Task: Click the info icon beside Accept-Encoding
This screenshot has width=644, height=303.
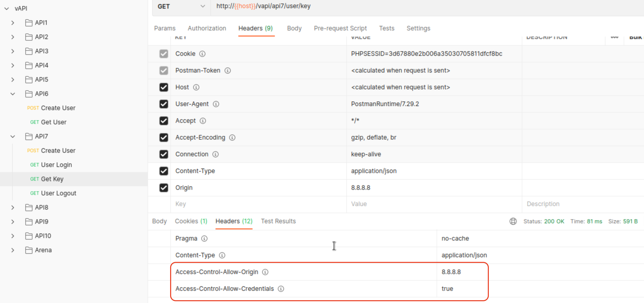Action: [x=232, y=138]
